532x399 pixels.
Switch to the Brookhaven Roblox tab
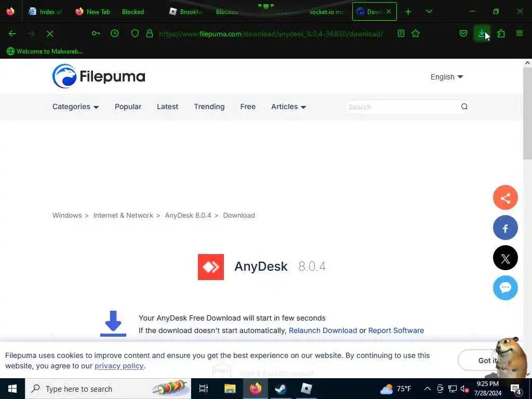(186, 11)
